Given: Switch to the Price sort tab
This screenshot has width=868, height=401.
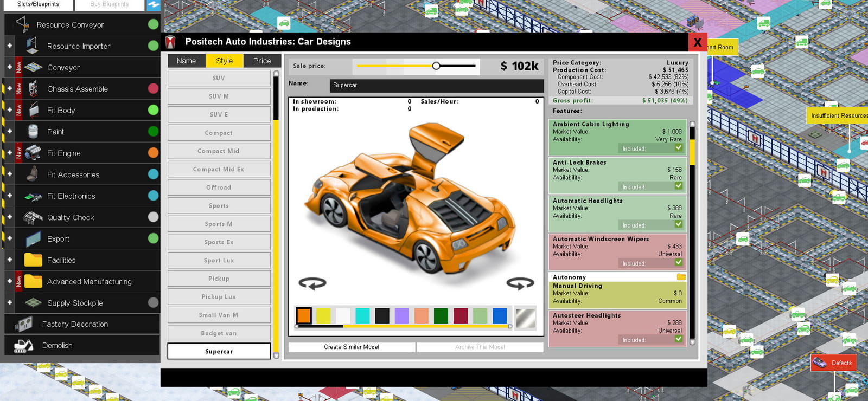Looking at the screenshot, I should pos(262,61).
